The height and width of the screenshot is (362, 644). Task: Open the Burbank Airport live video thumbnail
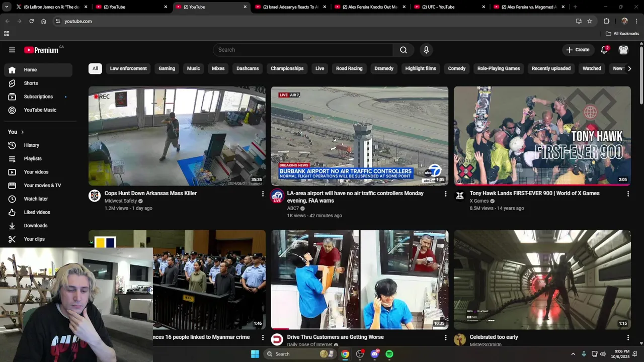(359, 136)
